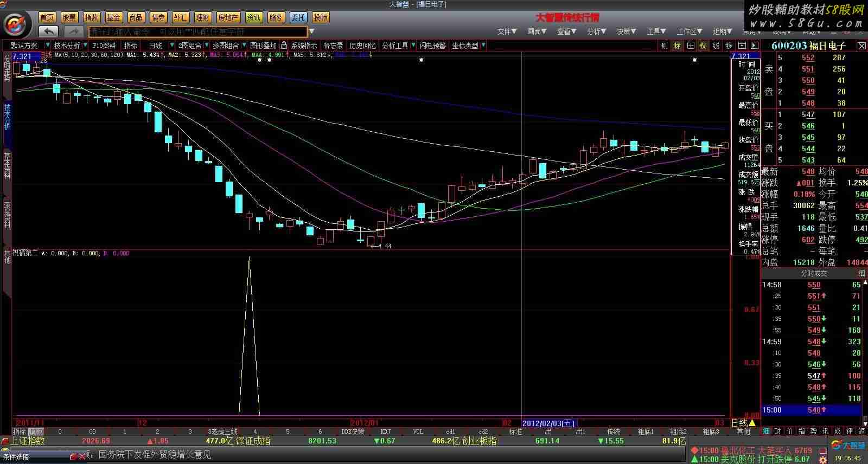This screenshot has height=464, width=868.
Task: Toggle the crosshair grid icon
Action: point(690,46)
